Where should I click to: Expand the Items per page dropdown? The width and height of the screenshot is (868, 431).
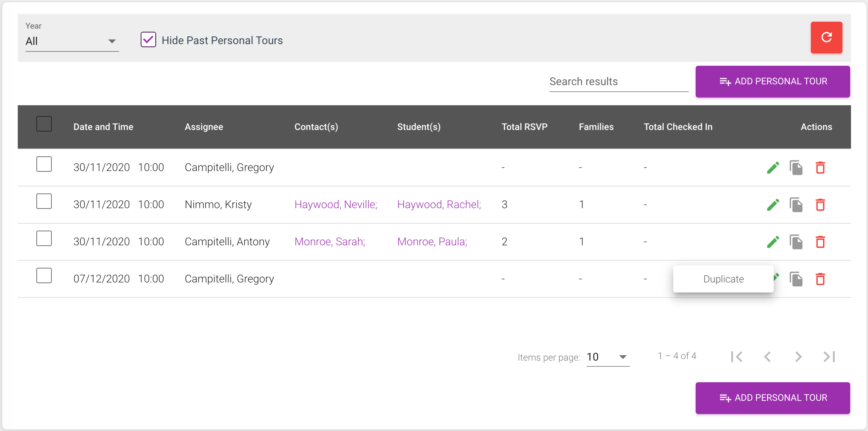click(x=608, y=357)
